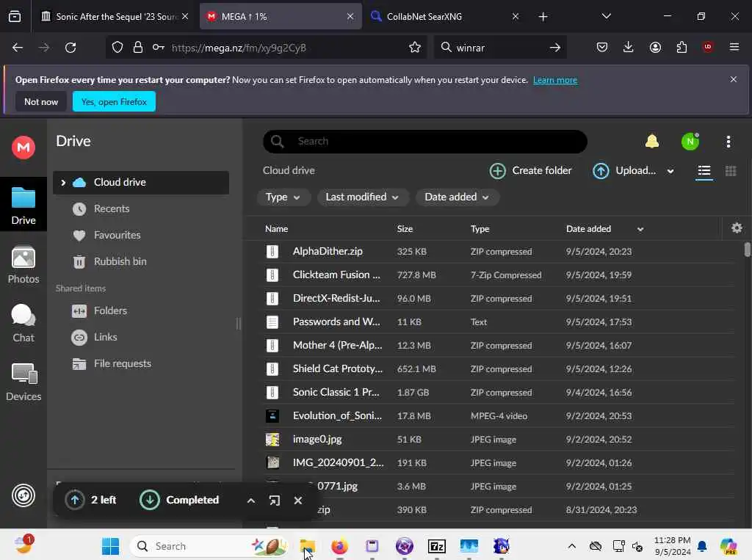Open the three-dot MEGA menu
This screenshot has height=560, width=752.
point(728,142)
